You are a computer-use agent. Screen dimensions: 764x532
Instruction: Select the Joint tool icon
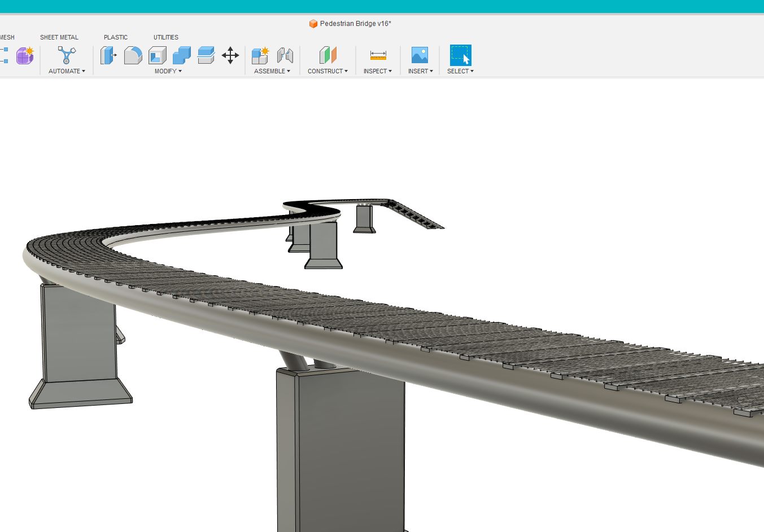coord(285,55)
